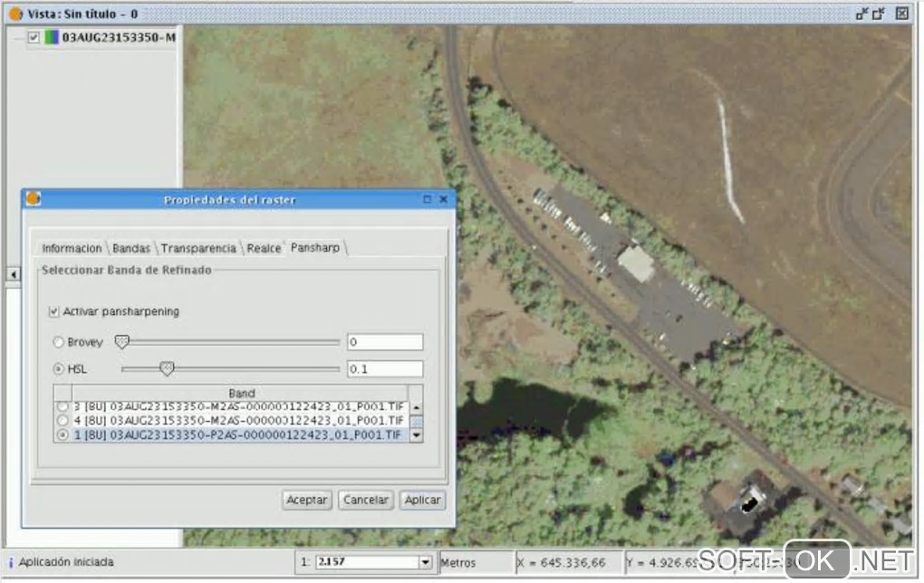Select band 1 P2AS radio button
Viewport: 924px width, 583px height.
63,435
